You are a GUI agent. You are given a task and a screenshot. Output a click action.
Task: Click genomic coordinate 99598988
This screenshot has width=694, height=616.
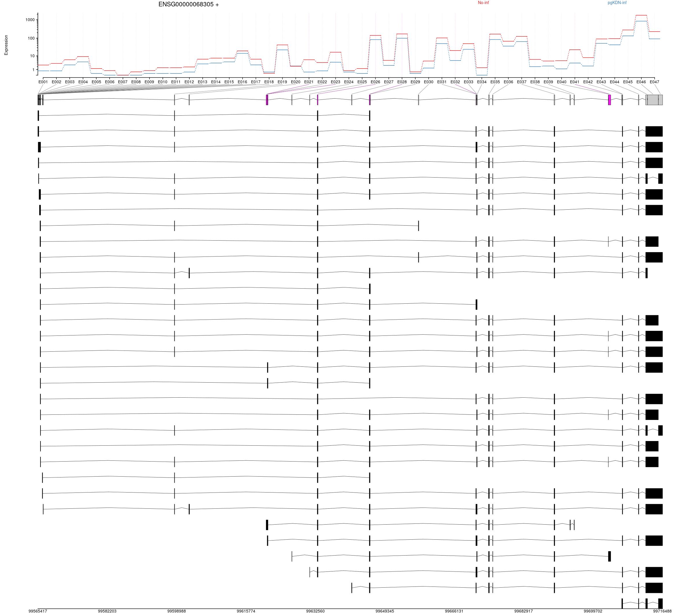coord(177,611)
